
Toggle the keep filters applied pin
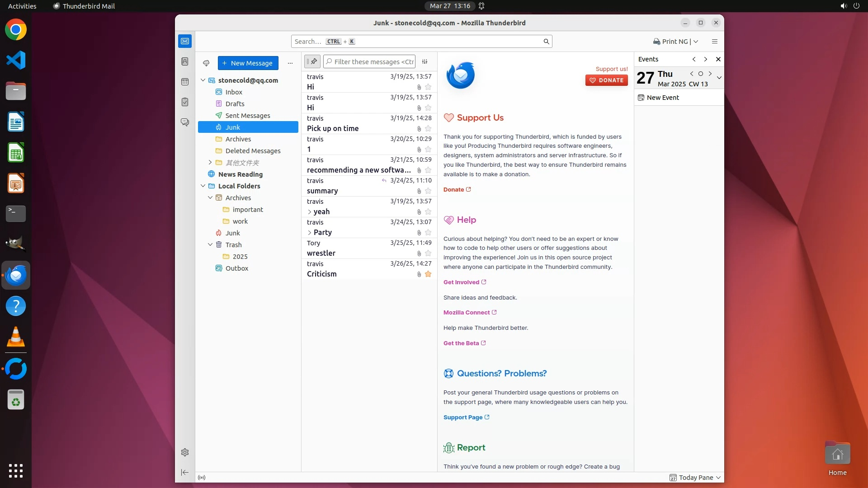[312, 61]
